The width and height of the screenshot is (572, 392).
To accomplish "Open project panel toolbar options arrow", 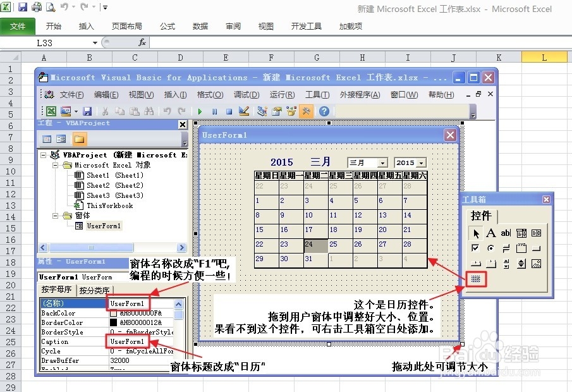I will (x=185, y=141).
